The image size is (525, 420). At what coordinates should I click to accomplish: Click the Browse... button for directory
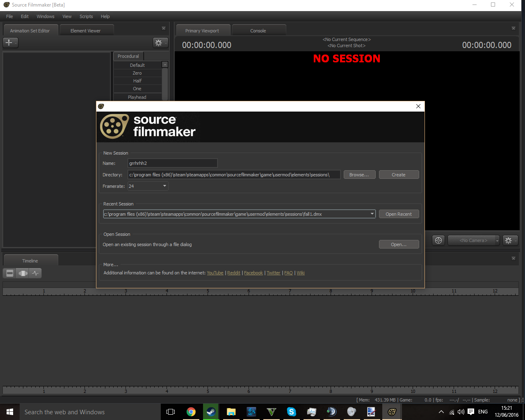coord(359,175)
